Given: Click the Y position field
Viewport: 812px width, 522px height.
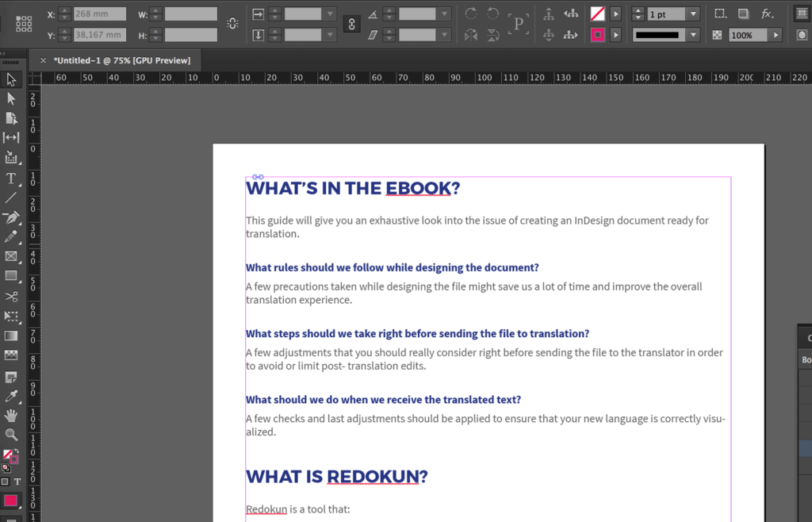Looking at the screenshot, I should (x=99, y=35).
